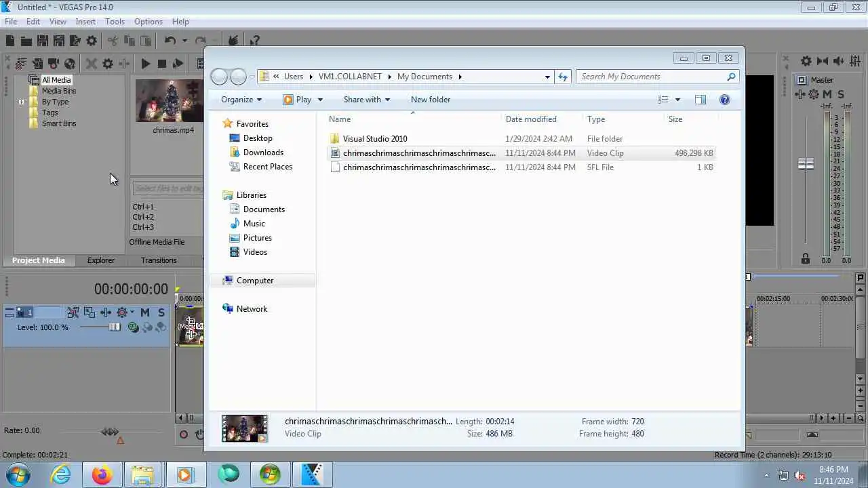Image resolution: width=868 pixels, height=488 pixels.
Task: Refresh the My Documents address bar
Action: coord(562,77)
